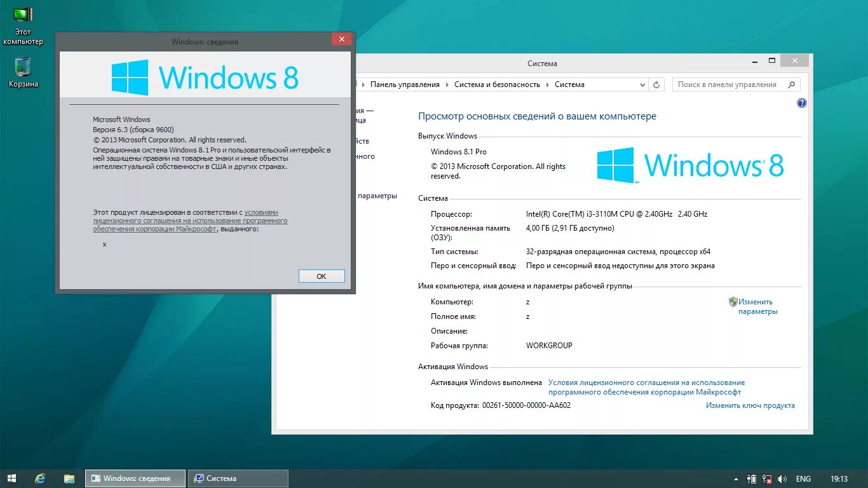Click the shield icon next to Изменить параметры

[x=733, y=301]
